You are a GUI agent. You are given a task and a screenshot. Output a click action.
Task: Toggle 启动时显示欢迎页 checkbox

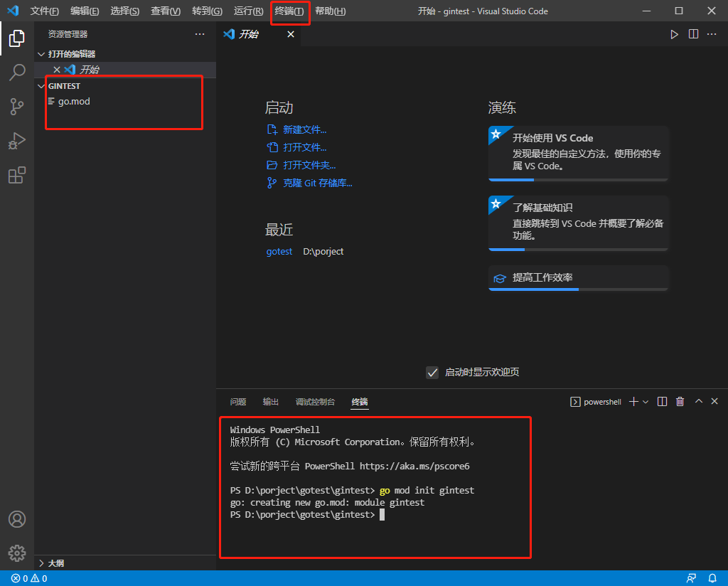point(432,373)
